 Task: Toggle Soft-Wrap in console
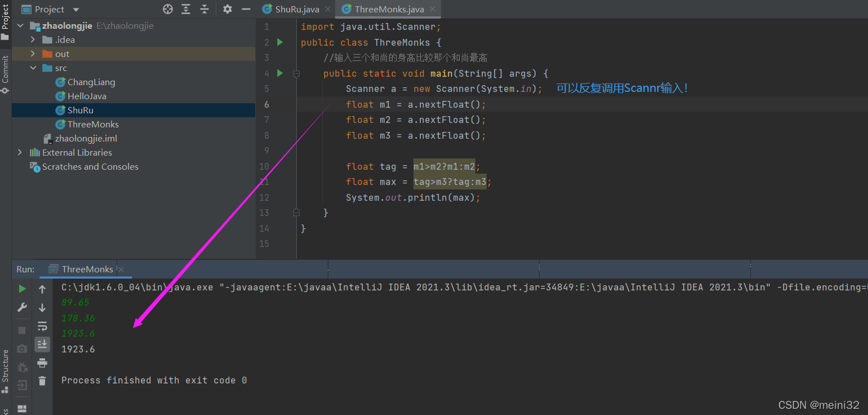click(x=42, y=326)
